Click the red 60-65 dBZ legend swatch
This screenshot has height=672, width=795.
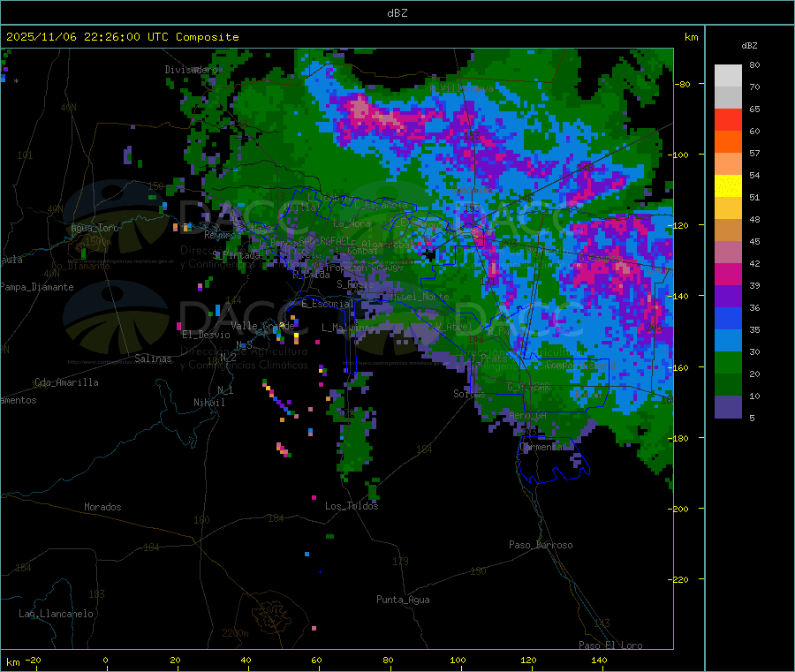pos(728,119)
